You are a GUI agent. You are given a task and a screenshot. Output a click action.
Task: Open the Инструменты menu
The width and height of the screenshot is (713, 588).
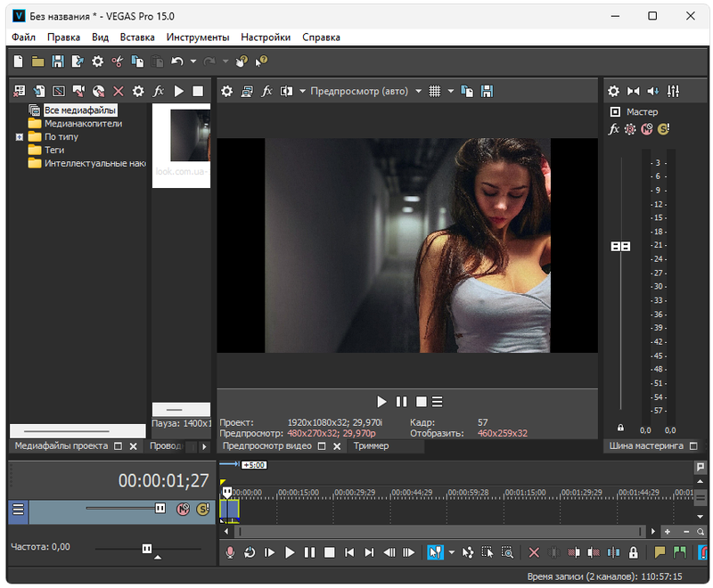[198, 37]
